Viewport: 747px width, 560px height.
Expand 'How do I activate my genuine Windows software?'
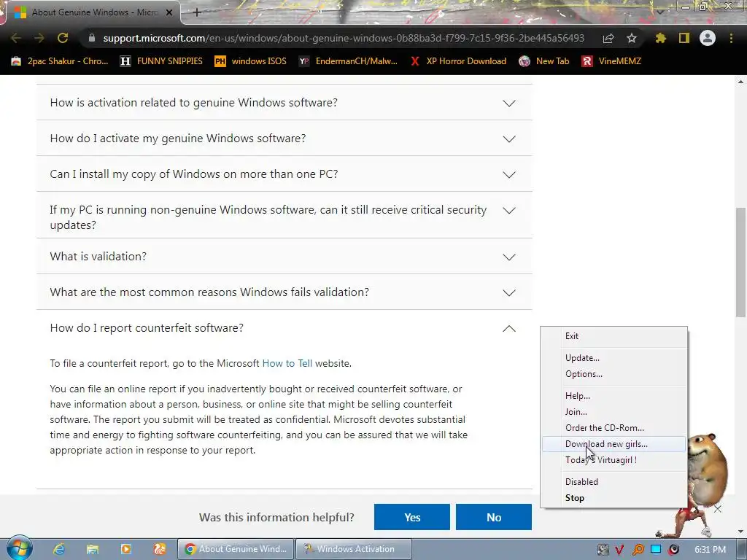coord(284,138)
